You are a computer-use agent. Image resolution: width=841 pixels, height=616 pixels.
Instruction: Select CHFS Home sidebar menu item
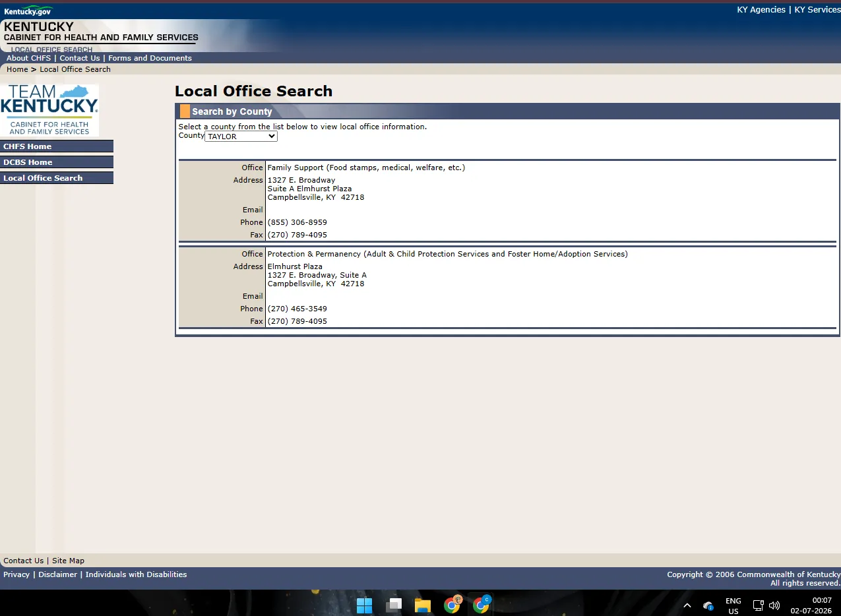[57, 146]
